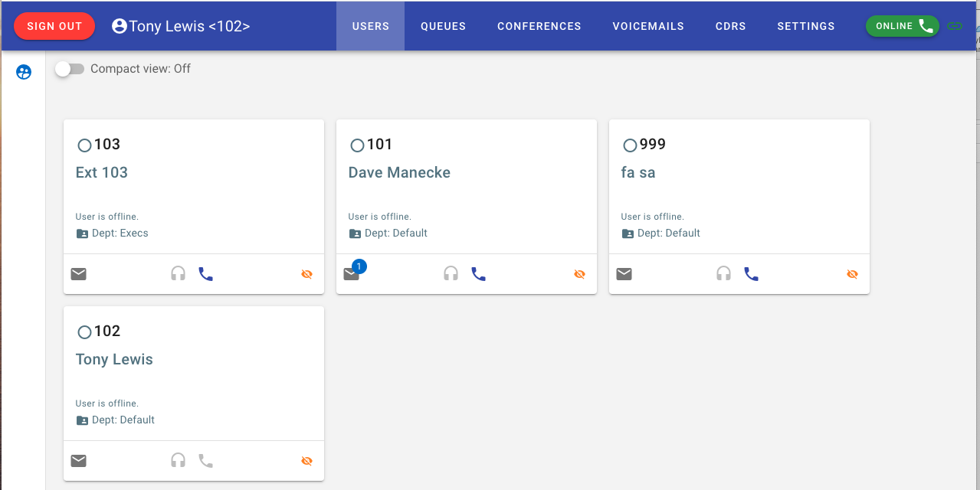Select the Dave Manecke user card name

399,173
